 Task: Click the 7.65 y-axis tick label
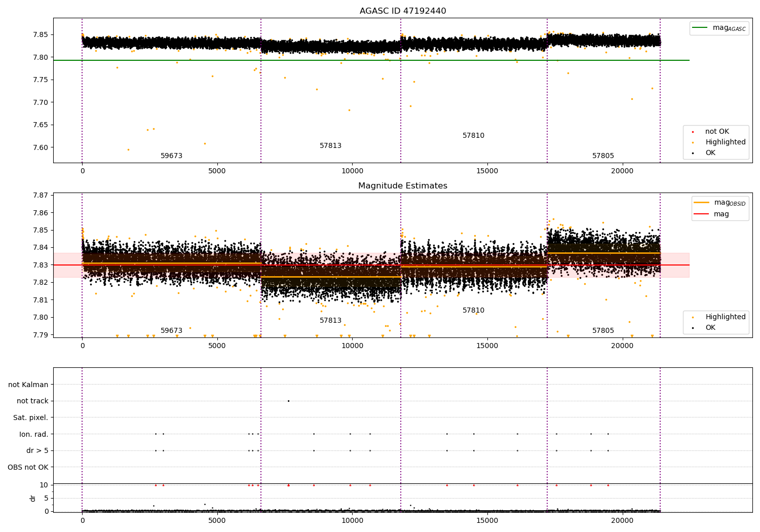point(41,125)
